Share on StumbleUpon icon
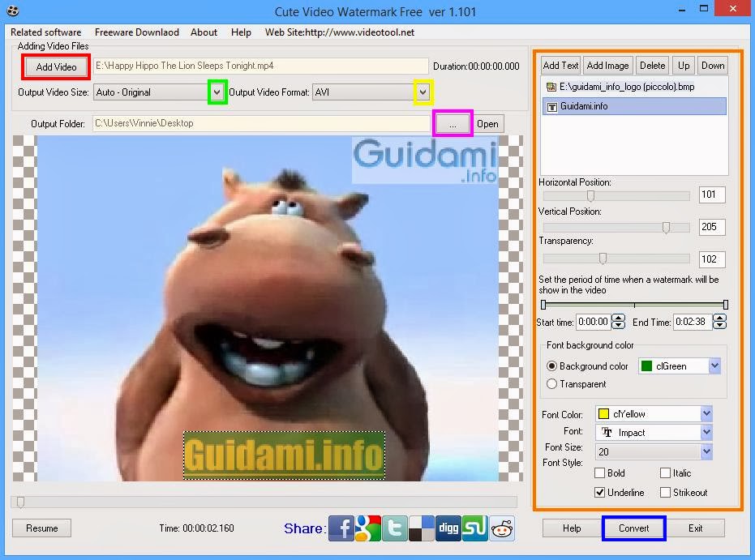 (x=474, y=528)
